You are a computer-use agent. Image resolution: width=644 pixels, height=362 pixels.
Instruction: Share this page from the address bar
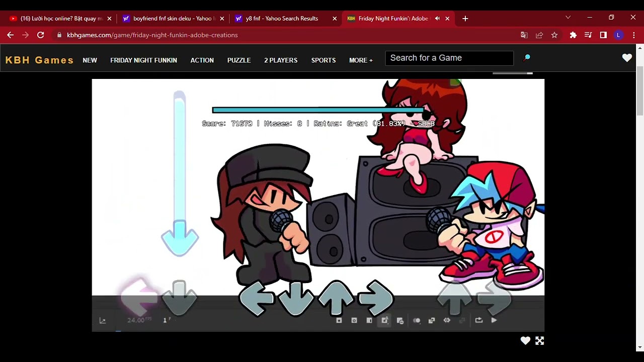[539, 35]
